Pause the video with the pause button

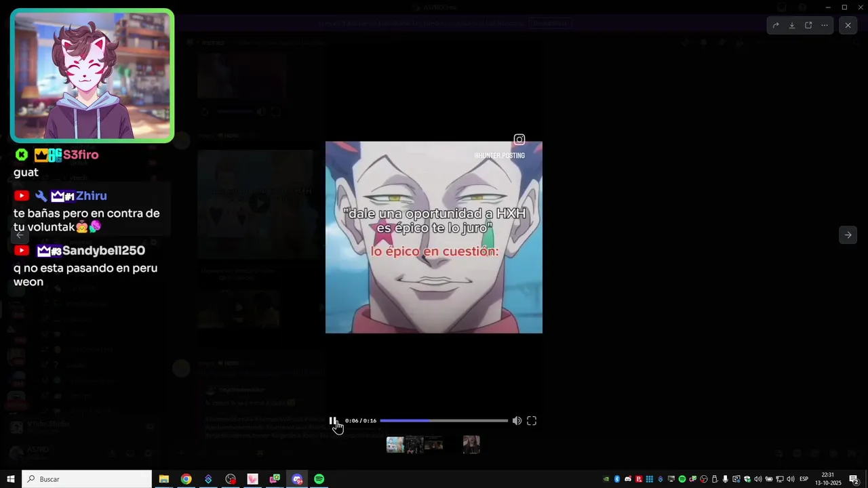click(333, 421)
